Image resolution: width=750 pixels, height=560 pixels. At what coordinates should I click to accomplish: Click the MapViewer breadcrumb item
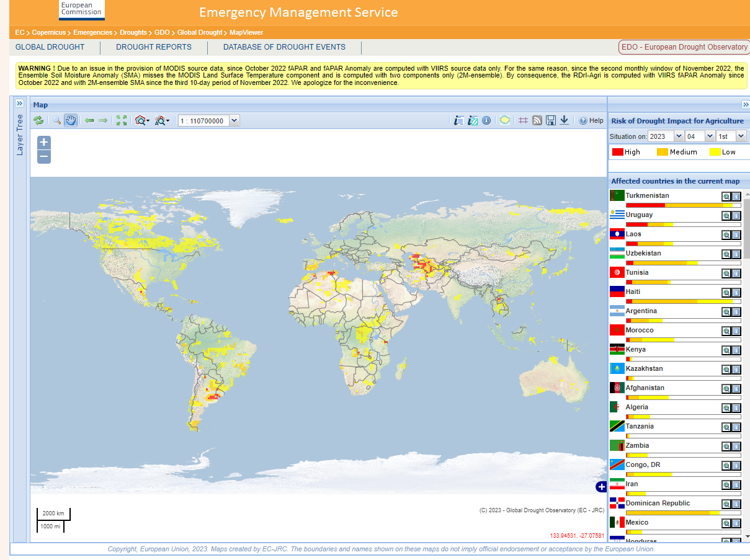(x=246, y=32)
